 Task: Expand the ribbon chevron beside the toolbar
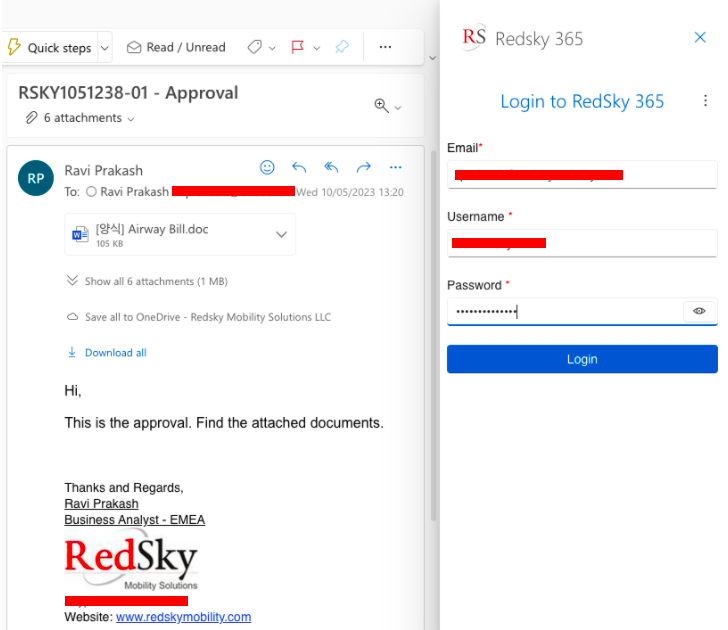point(433,58)
